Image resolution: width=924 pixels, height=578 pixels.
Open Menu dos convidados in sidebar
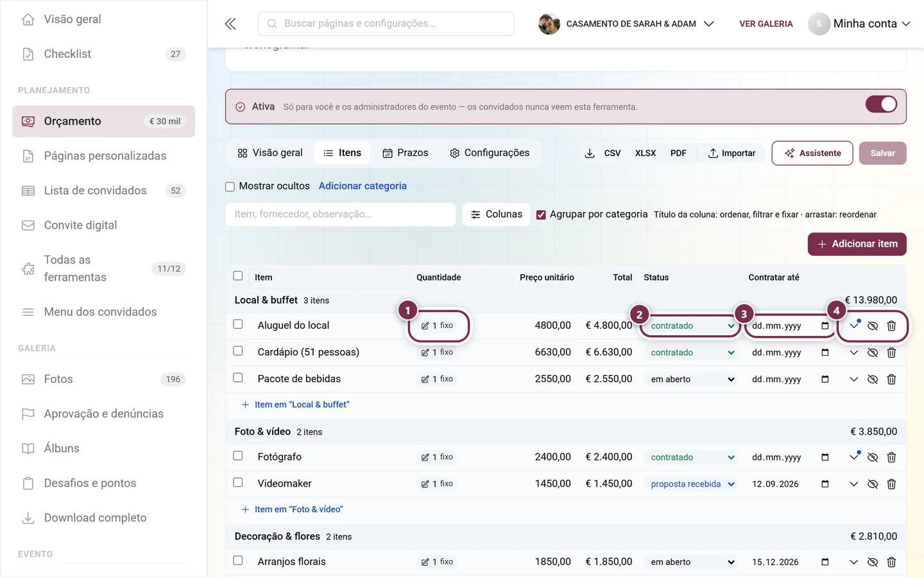click(103, 312)
